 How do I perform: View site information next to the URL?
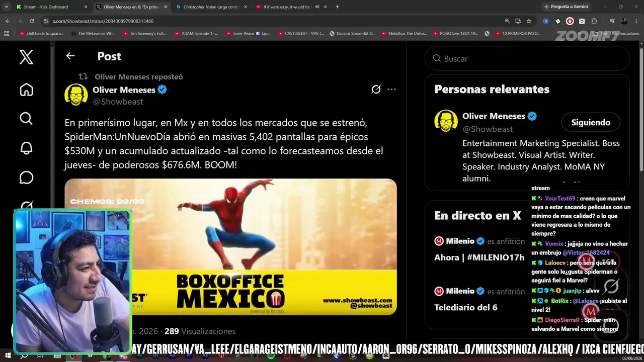point(46,21)
